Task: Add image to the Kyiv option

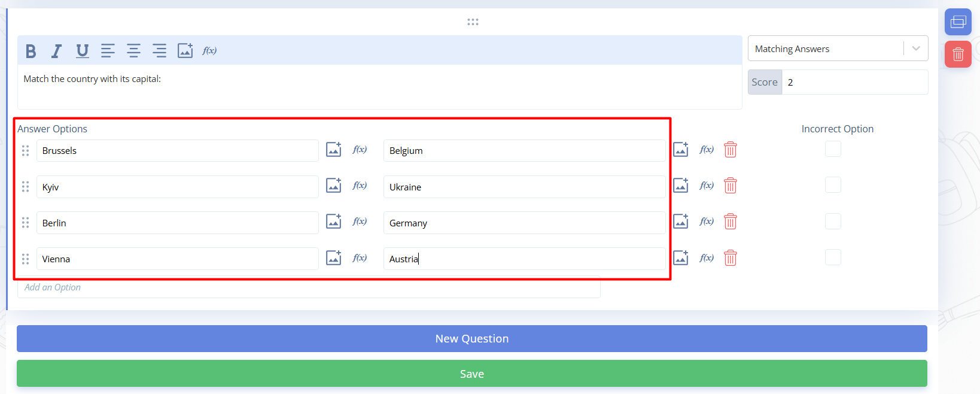Action: pos(333,186)
